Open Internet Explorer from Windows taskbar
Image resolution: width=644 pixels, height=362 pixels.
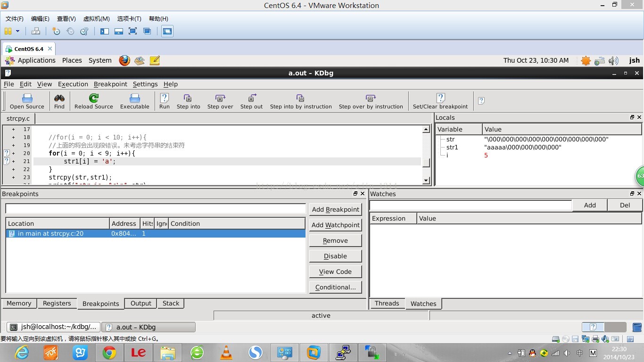click(22, 352)
